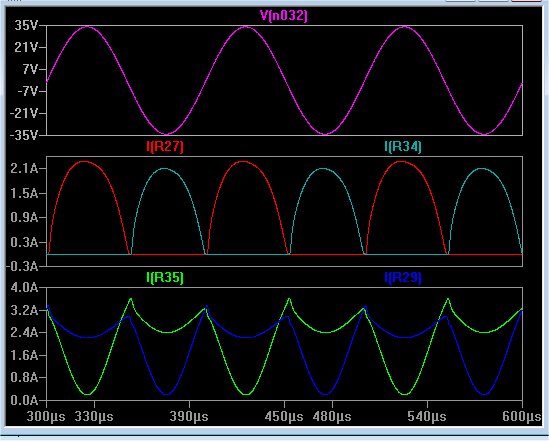Click the 600µs time axis label
Image resolution: width=549 pixels, height=441 pixels.
[x=522, y=416]
